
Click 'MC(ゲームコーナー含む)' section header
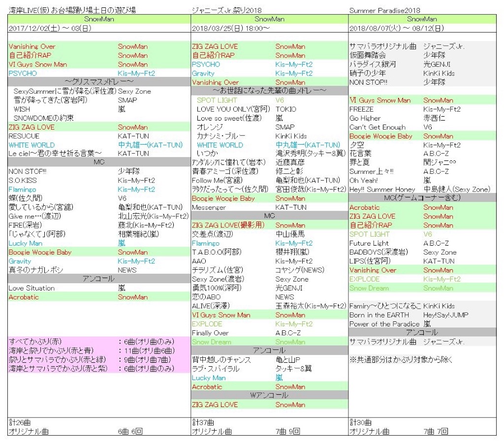(x=422, y=198)
